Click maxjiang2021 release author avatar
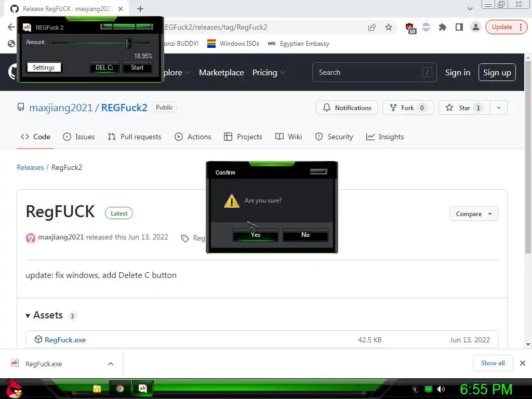532x399 pixels. [31, 238]
